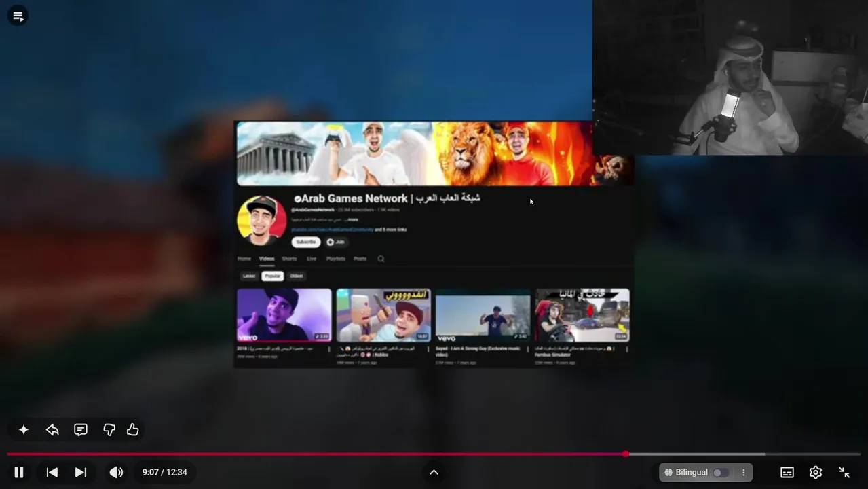This screenshot has height=489, width=868.
Task: Open the Roblox knife cartoon video thumbnail
Action: [383, 315]
